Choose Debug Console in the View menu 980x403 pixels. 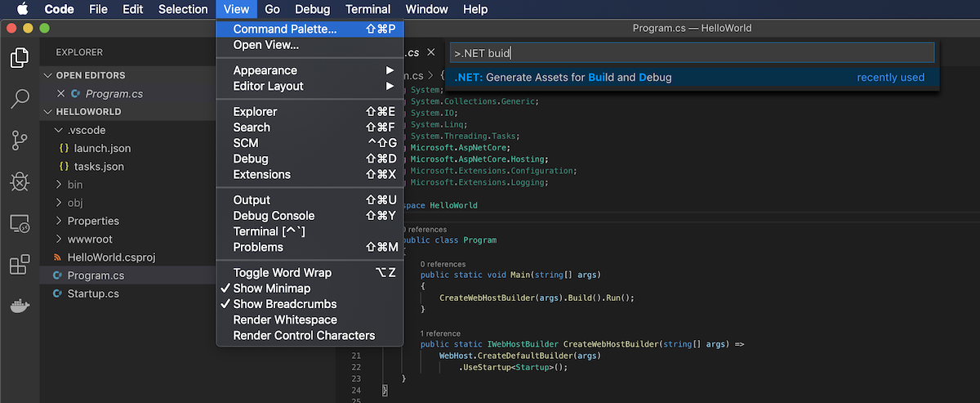click(x=310, y=216)
